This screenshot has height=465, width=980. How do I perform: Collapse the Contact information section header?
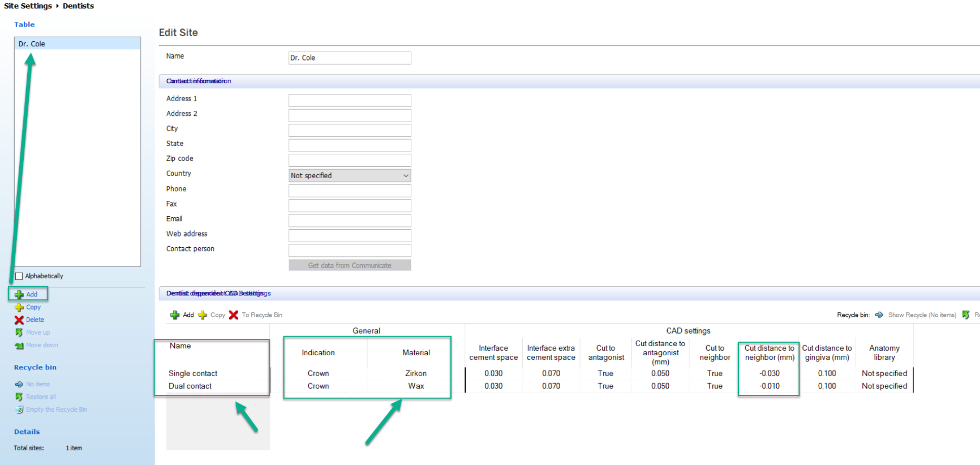(198, 81)
